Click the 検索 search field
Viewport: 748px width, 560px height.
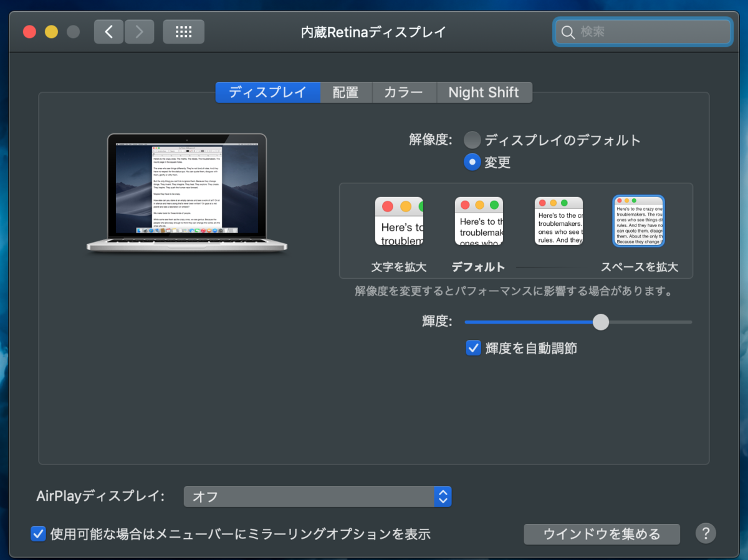pyautogui.click(x=643, y=32)
